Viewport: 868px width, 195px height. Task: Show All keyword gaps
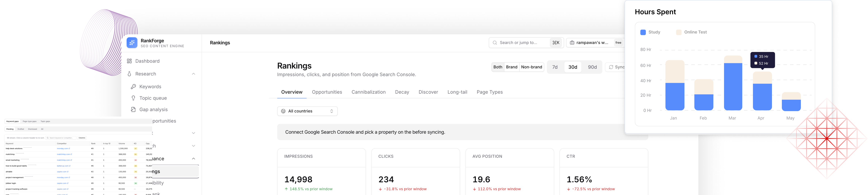pyautogui.click(x=42, y=129)
